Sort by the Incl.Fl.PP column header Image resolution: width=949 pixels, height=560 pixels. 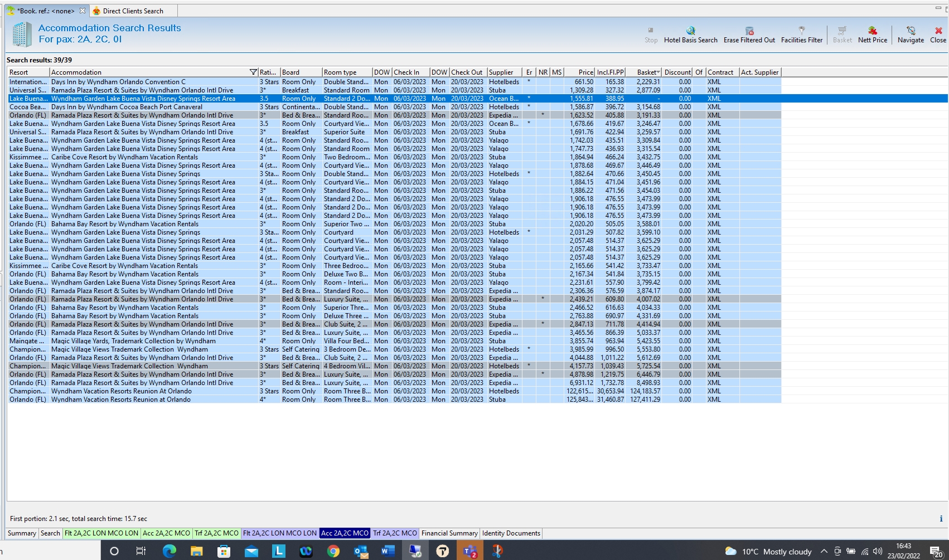610,72
